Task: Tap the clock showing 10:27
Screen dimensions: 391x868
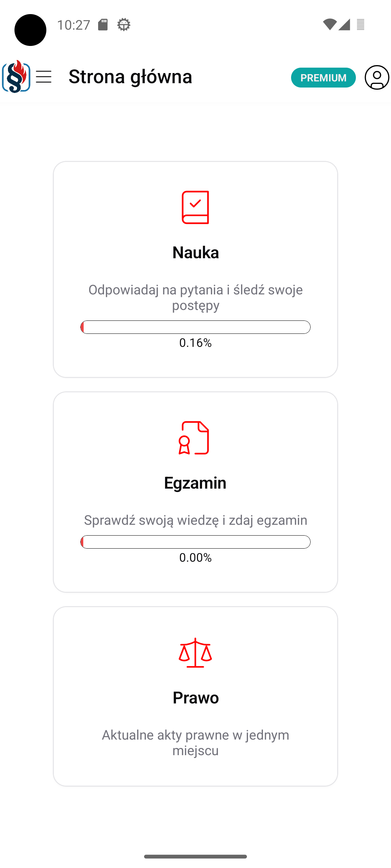Action: tap(74, 24)
